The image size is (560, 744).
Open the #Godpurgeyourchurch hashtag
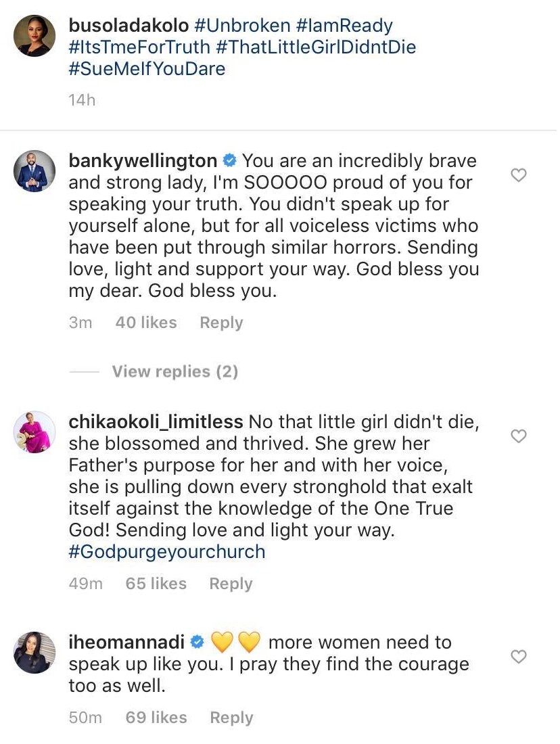coord(167,552)
